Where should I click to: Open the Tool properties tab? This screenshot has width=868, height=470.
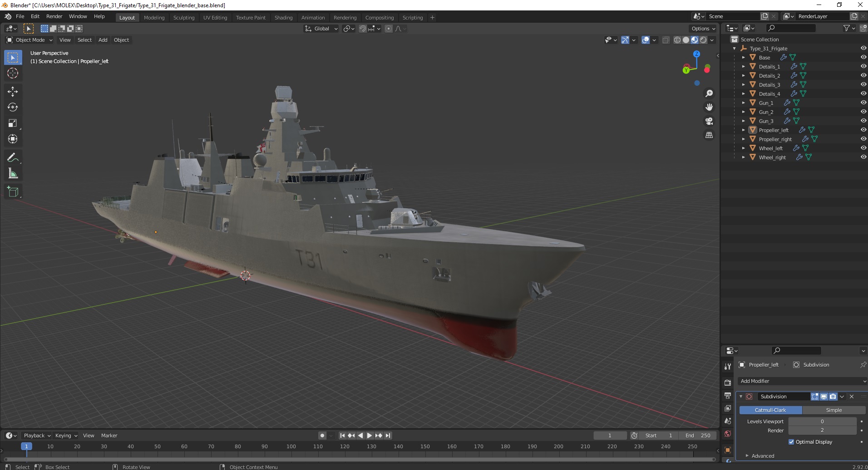click(x=728, y=367)
